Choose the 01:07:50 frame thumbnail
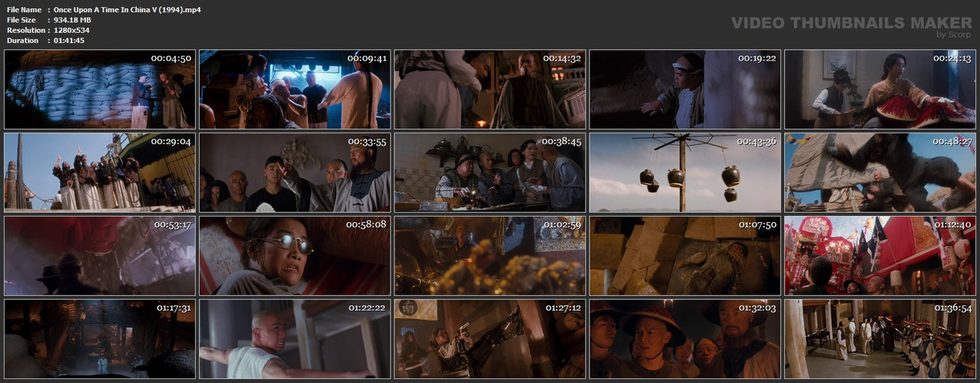Screen dimensions: 980x383 pos(685,256)
